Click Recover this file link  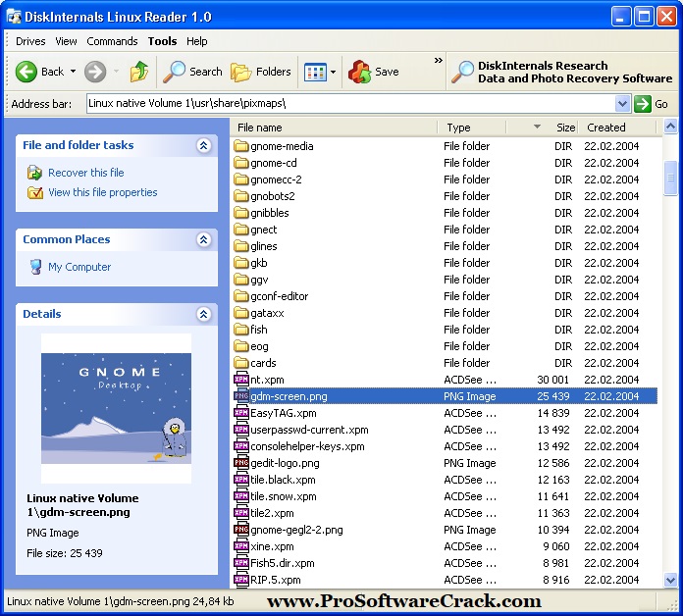click(x=85, y=173)
